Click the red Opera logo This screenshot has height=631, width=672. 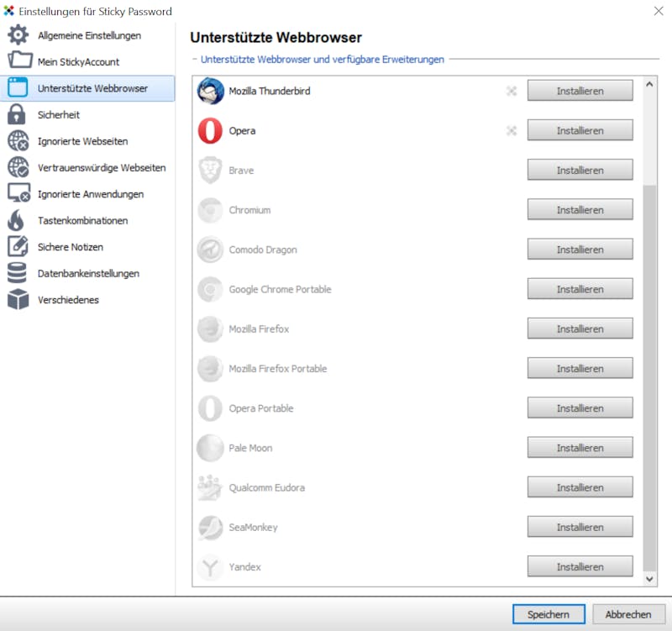[210, 130]
